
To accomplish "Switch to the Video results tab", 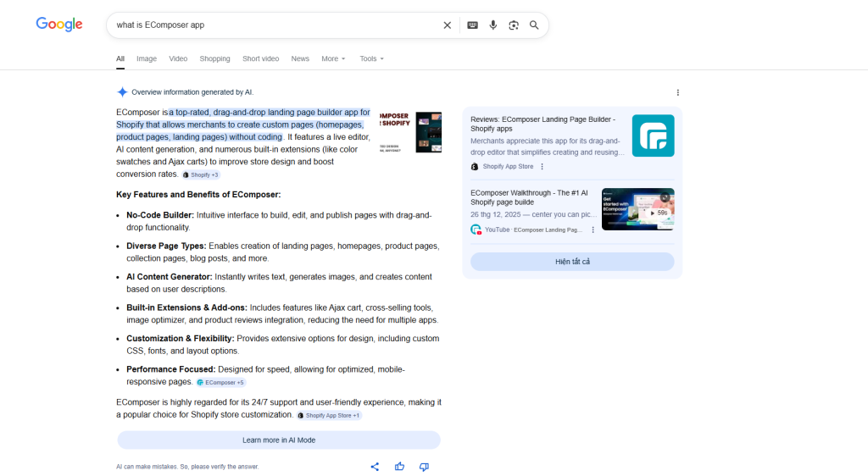I will 178,59.
